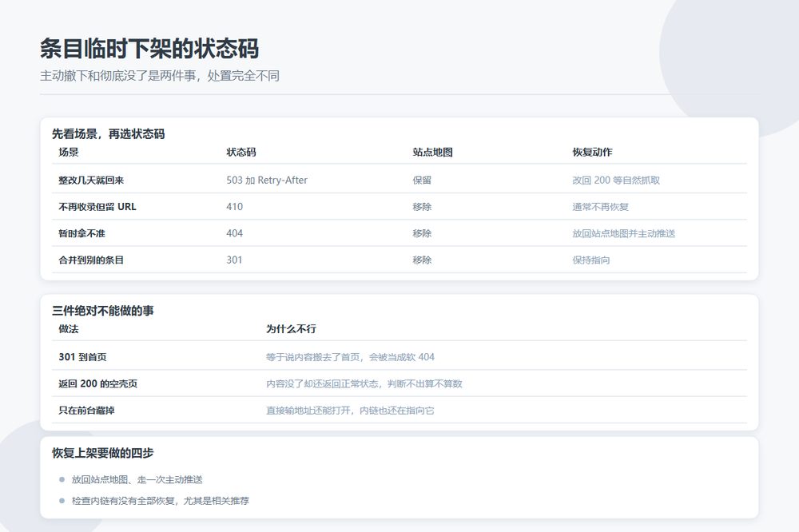Click subtitle 主动撤下和彻底没了是两件事
Screen dimensions: 799x532
pos(117,76)
